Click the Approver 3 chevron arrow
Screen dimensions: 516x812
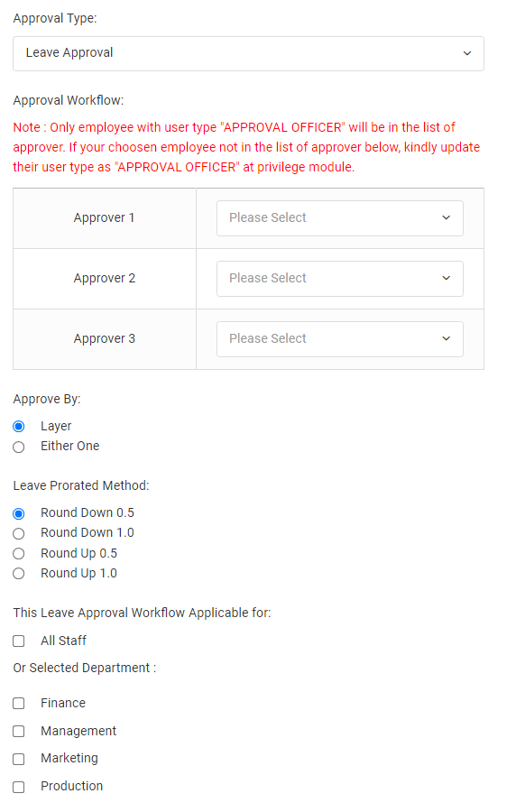447,338
